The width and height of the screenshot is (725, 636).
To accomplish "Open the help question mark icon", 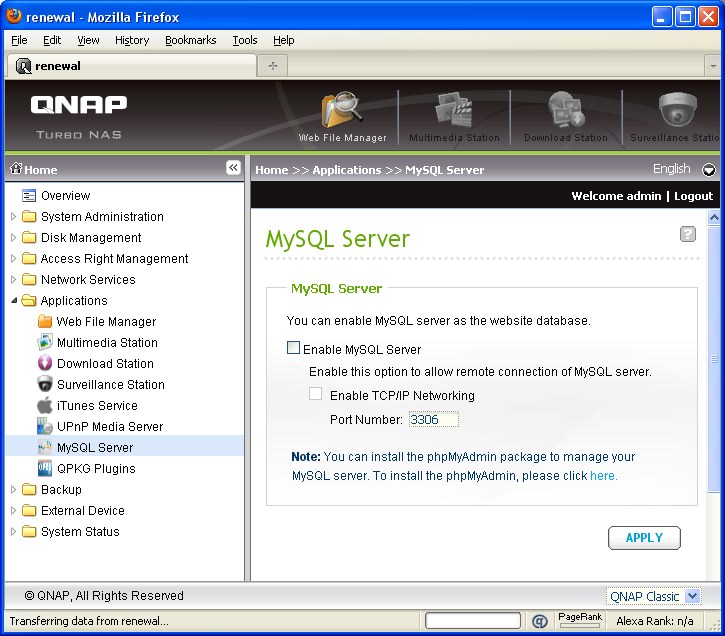I will pos(688,234).
